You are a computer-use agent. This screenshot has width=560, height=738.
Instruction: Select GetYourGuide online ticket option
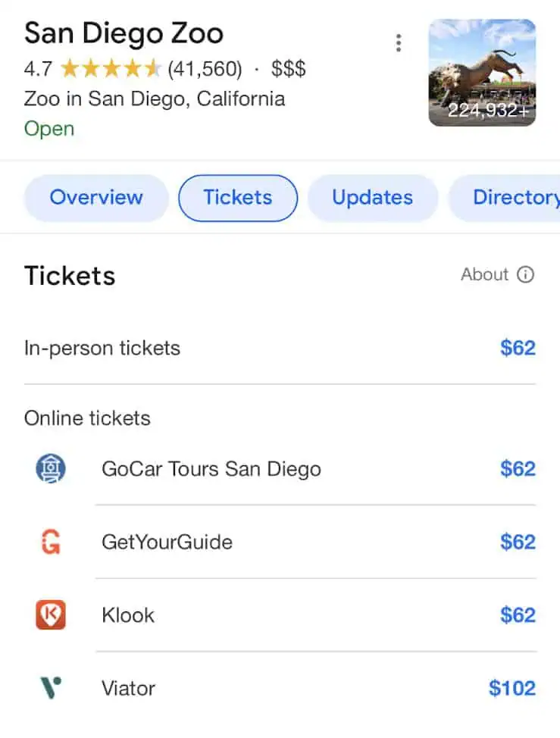tap(167, 543)
